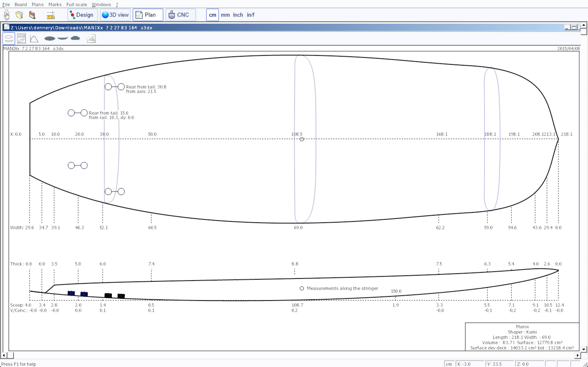Click the yellow measuring ruler icon
Screen dimensions: 588x367
tap(51, 15)
